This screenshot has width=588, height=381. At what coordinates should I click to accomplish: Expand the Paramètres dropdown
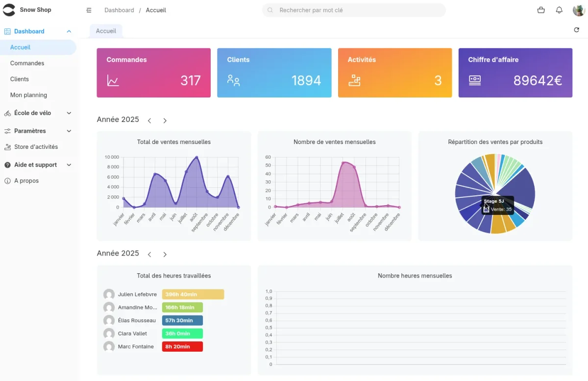pos(69,131)
